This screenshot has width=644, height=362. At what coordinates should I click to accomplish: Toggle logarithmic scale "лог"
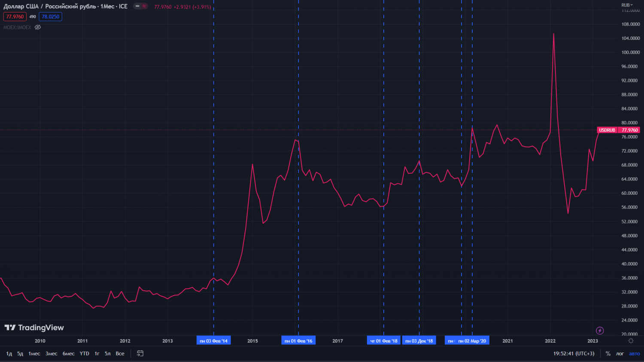tap(620, 353)
